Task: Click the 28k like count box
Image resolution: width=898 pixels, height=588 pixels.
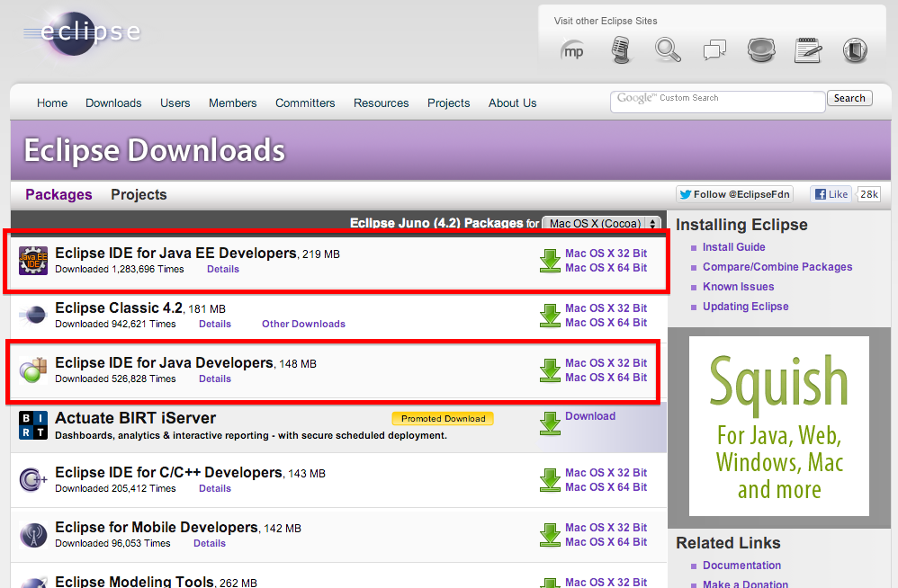Action: (x=868, y=194)
